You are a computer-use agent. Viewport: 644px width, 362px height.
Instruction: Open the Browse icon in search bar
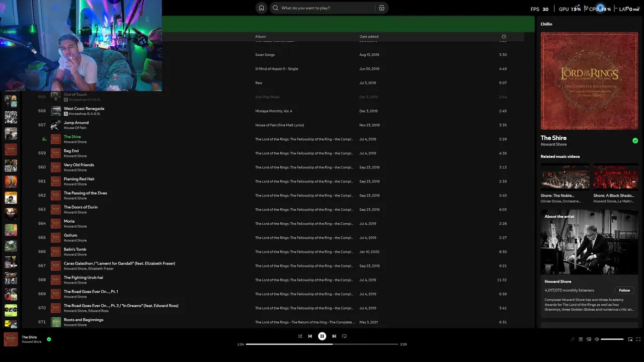(x=381, y=8)
